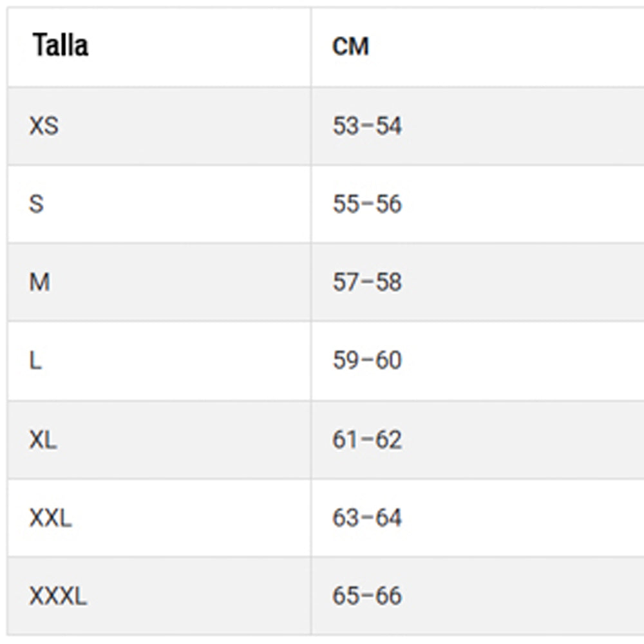This screenshot has height=644, width=644.
Task: Click the 55–56 measurement cell
Action: 367,204
